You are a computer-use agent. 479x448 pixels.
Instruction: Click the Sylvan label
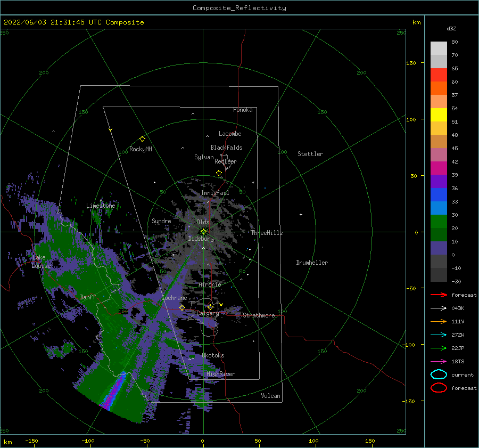click(204, 157)
